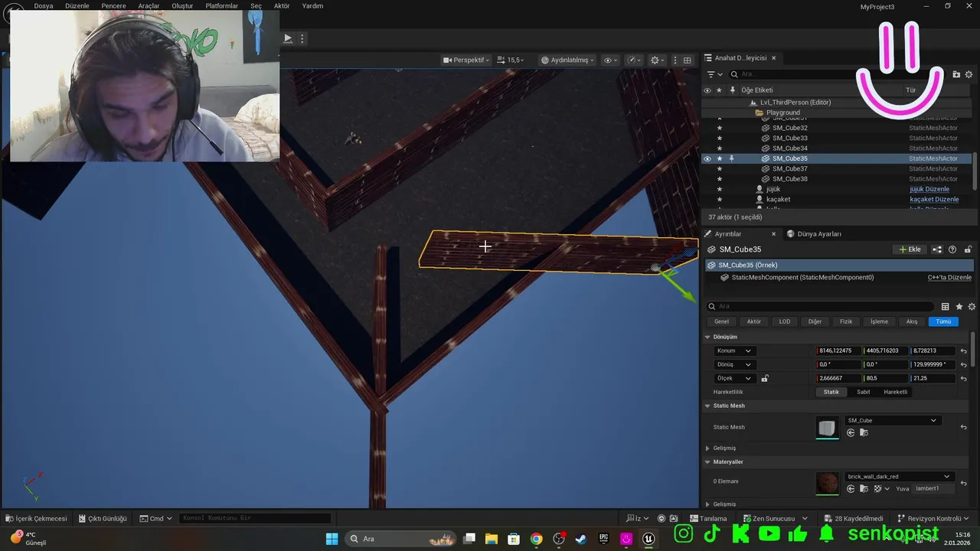Open viewport three-dot options menu
Viewport: 980px width, 551px height.
pyautogui.click(x=675, y=60)
